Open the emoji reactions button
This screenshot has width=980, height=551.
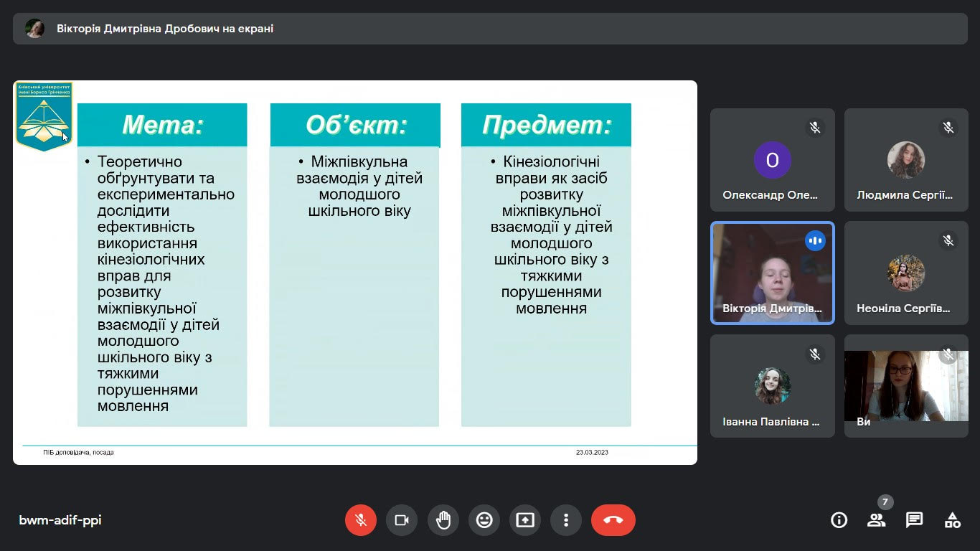point(484,520)
